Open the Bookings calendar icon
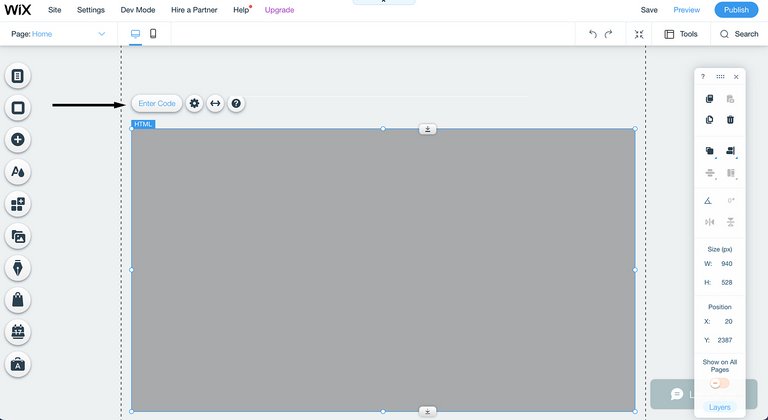Screen dimensions: 768x420 (18, 332)
